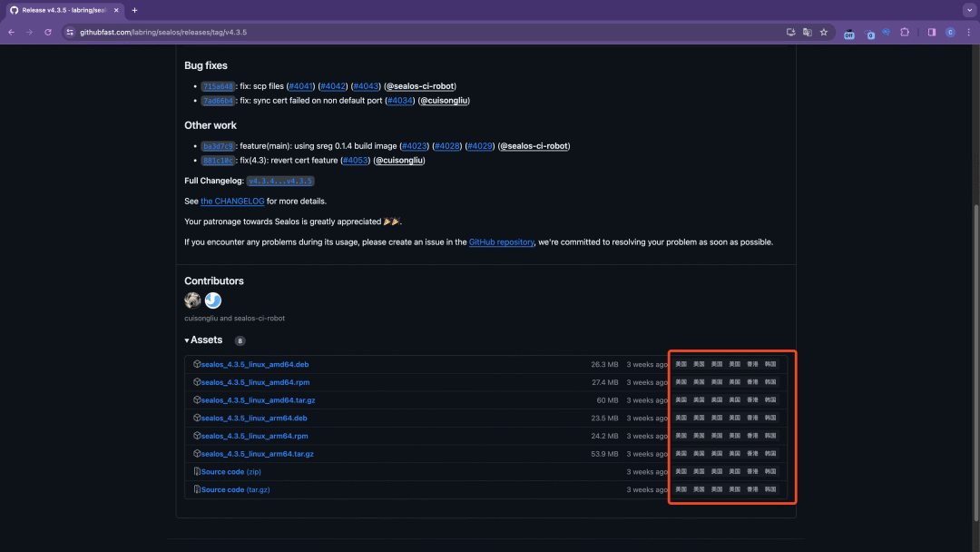
Task: Bookmark this page with the star
Action: pos(824,32)
